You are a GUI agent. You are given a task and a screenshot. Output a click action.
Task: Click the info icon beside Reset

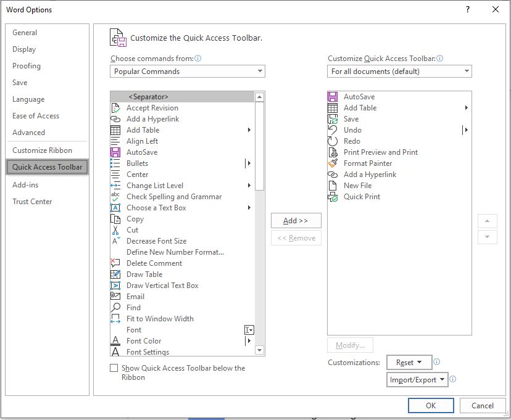(437, 362)
